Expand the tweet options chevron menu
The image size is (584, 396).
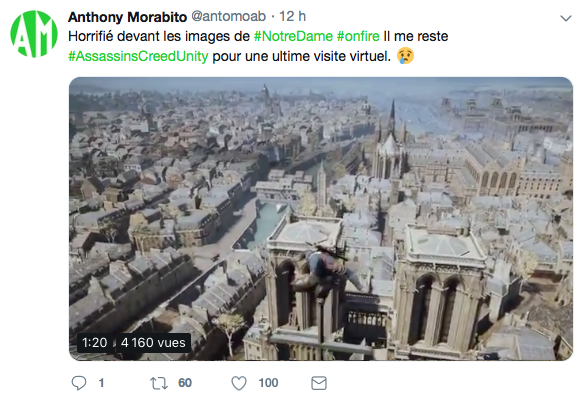tap(566, 18)
